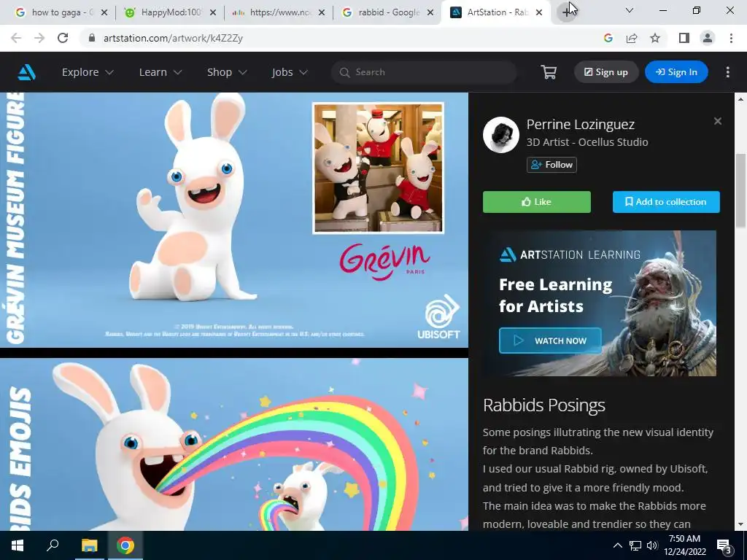Screen dimensions: 747x560
Task: Close the ArtStation tab
Action: pos(539,12)
